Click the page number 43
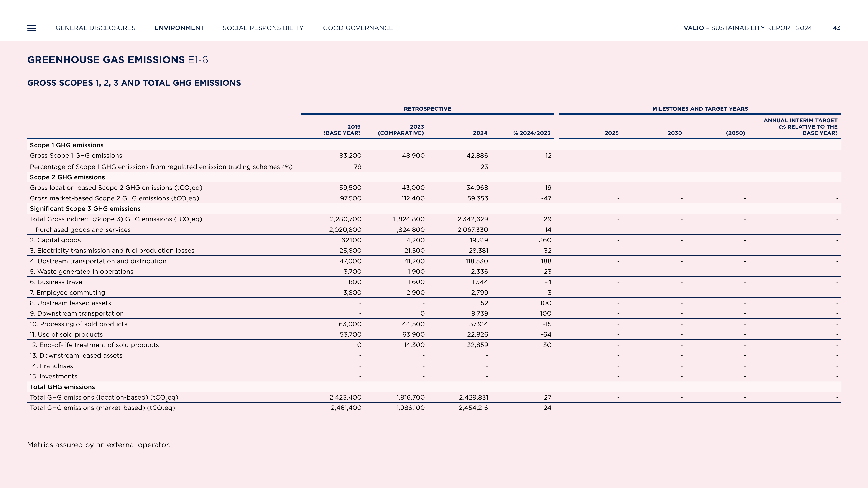The height and width of the screenshot is (488, 868). 836,28
